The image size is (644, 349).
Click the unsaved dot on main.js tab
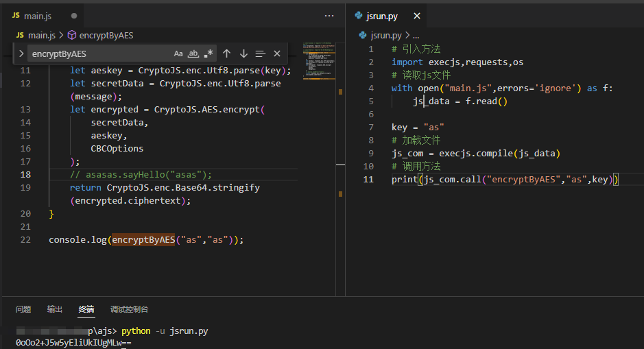click(x=74, y=16)
